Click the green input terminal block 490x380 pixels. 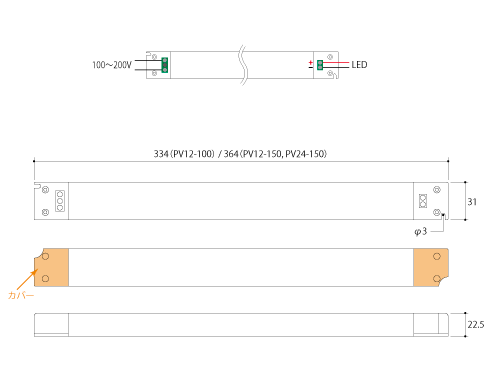[x=164, y=65]
